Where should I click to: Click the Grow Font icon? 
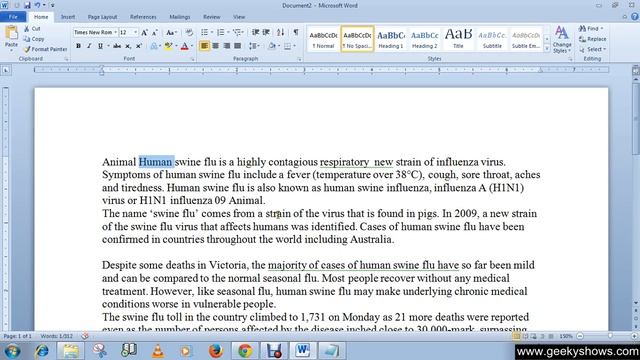(144, 33)
